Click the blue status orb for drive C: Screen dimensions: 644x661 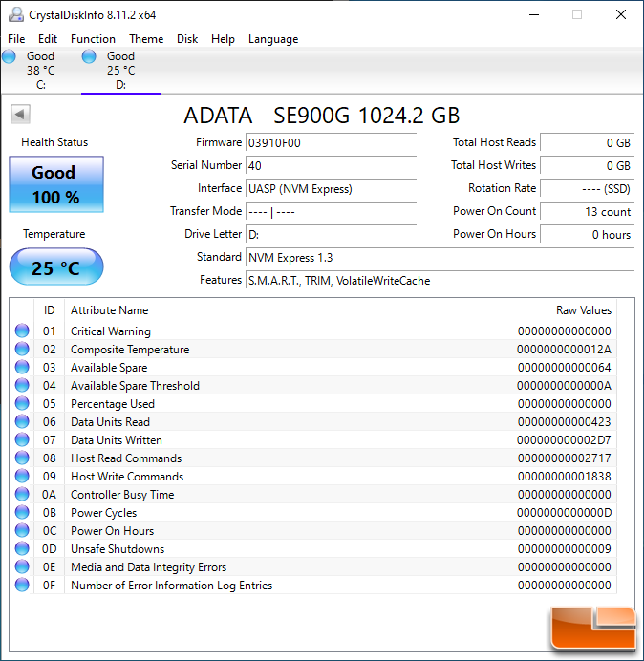pos(9,56)
